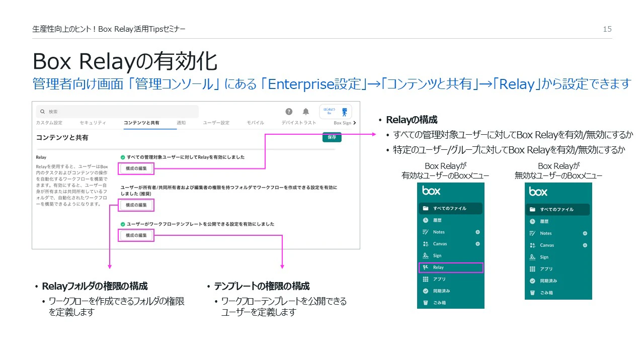Click clock icon in enabled-user menu
This screenshot has height=362, width=644.
426,220
